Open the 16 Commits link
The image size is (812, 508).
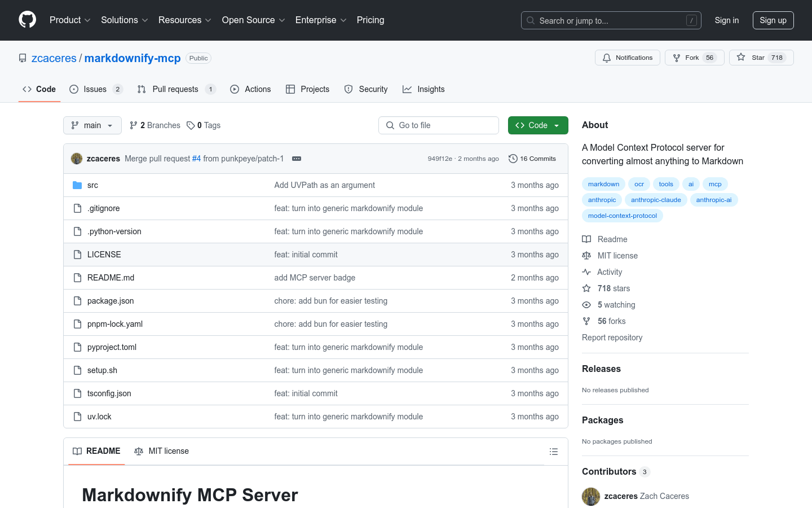[x=532, y=159]
